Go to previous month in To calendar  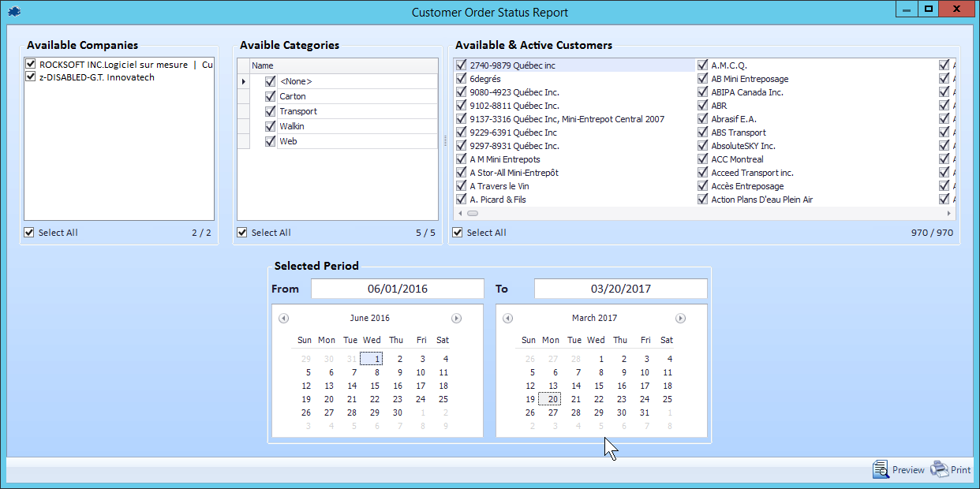507,319
